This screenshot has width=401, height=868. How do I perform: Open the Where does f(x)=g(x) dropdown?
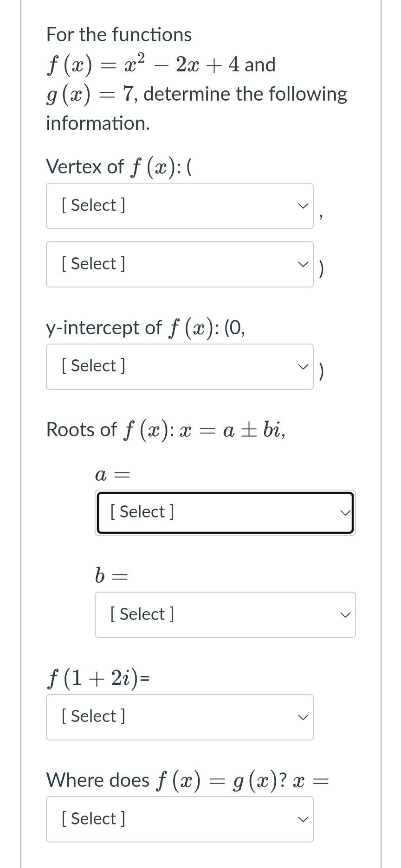[x=180, y=819]
